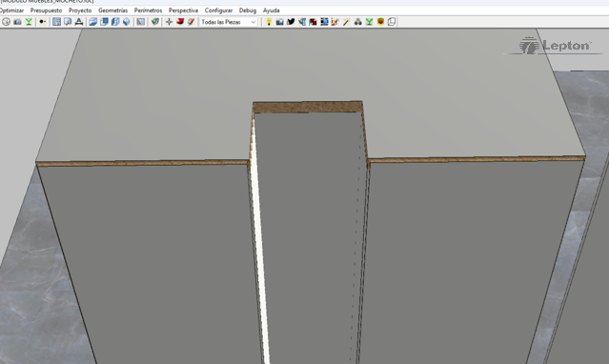Click the Lepton logo in the viewport
Image resolution: width=609 pixels, height=364 pixels.
(555, 46)
